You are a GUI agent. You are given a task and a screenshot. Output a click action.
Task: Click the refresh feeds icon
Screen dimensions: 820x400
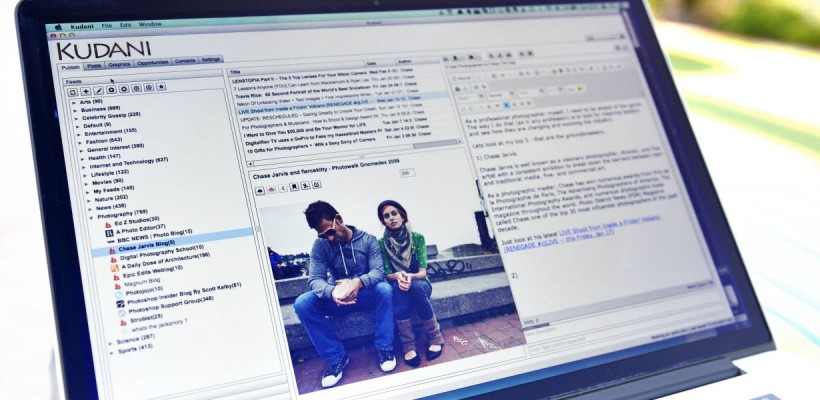point(73,92)
